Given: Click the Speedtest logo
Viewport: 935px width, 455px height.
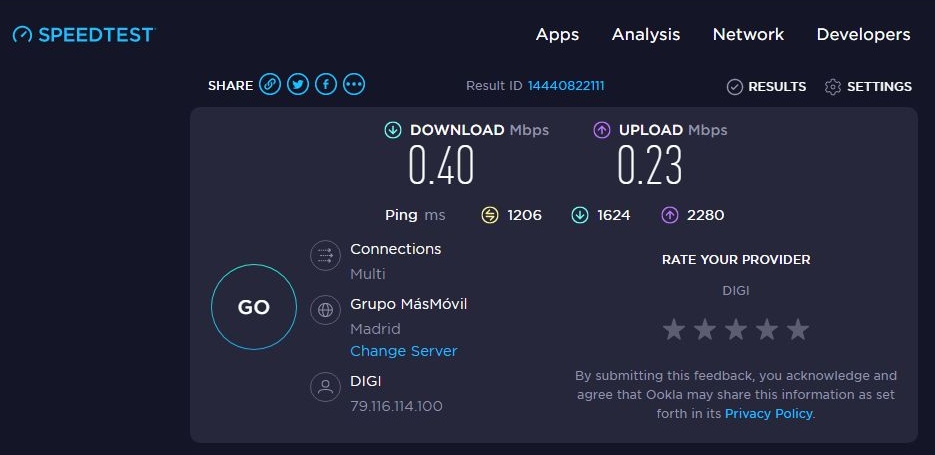Looking at the screenshot, I should click(84, 35).
